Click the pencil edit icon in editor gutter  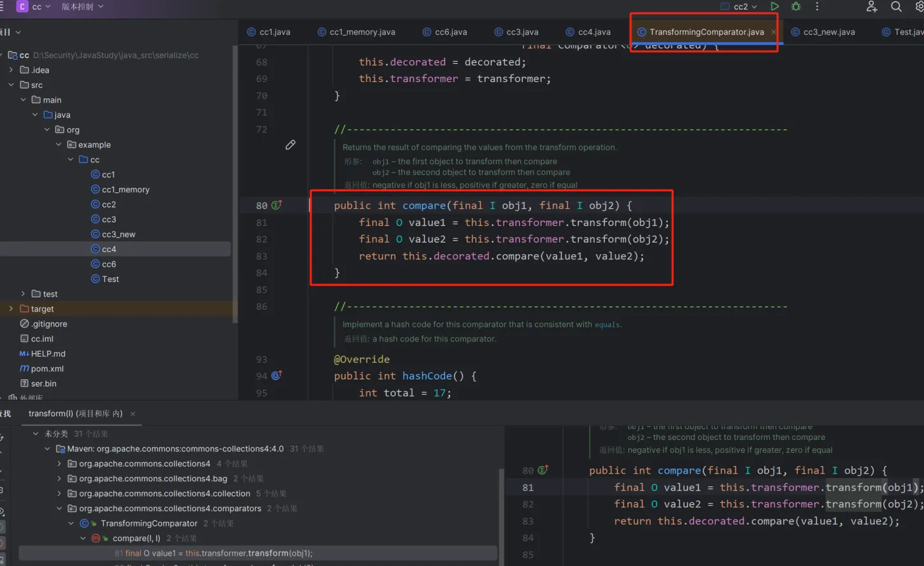(x=290, y=145)
